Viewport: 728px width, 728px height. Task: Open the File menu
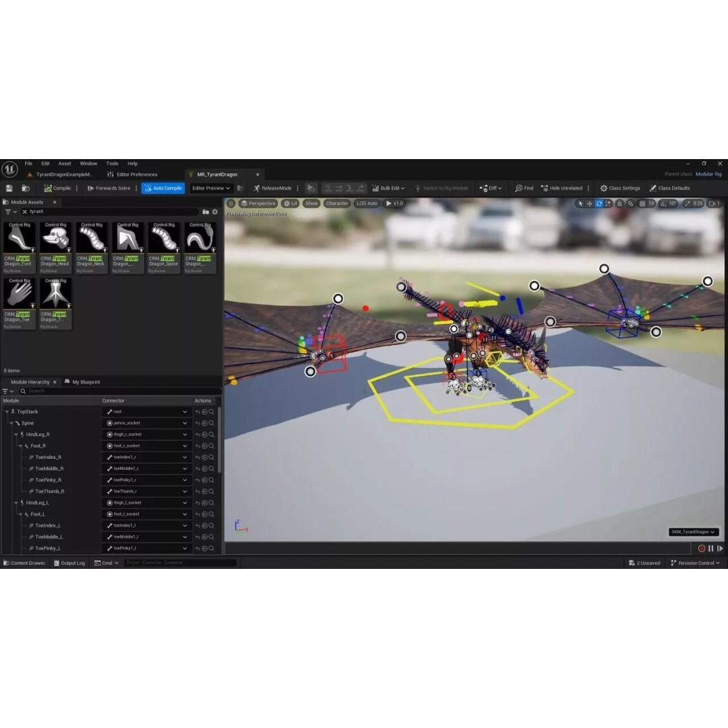pyautogui.click(x=28, y=163)
